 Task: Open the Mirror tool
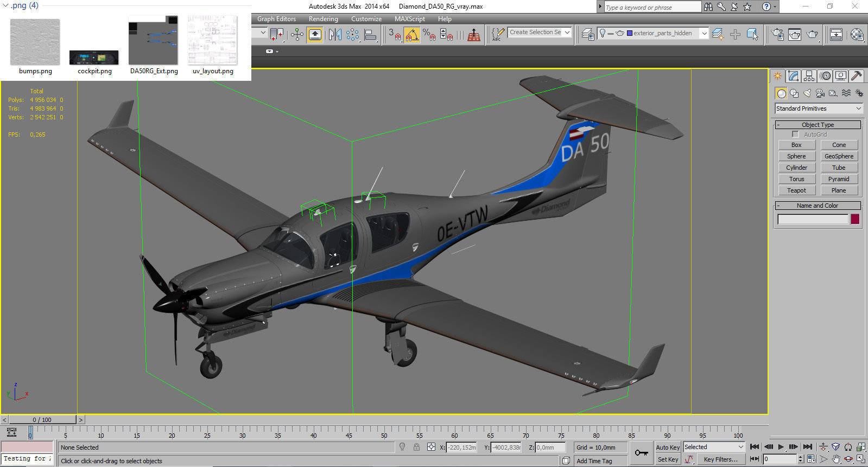coord(335,35)
